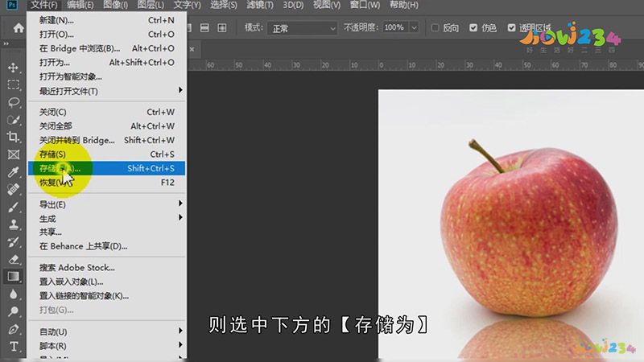
Task: Expand 脚本(R) submenu
Action: (x=106, y=346)
